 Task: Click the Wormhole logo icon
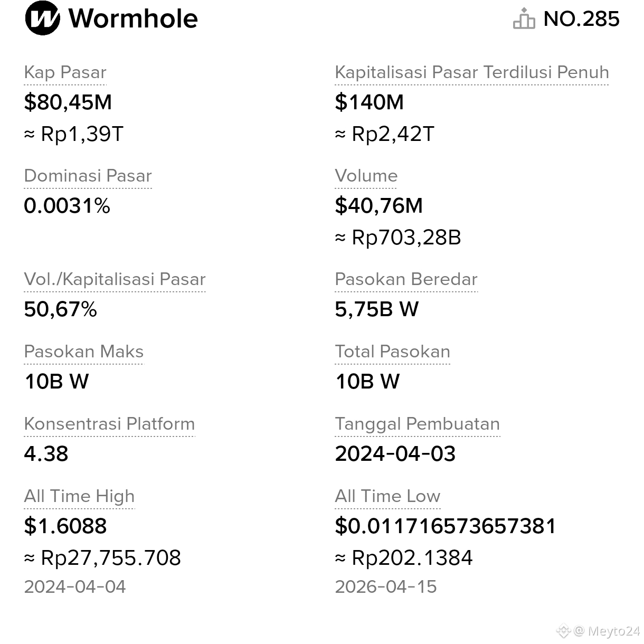(42, 18)
